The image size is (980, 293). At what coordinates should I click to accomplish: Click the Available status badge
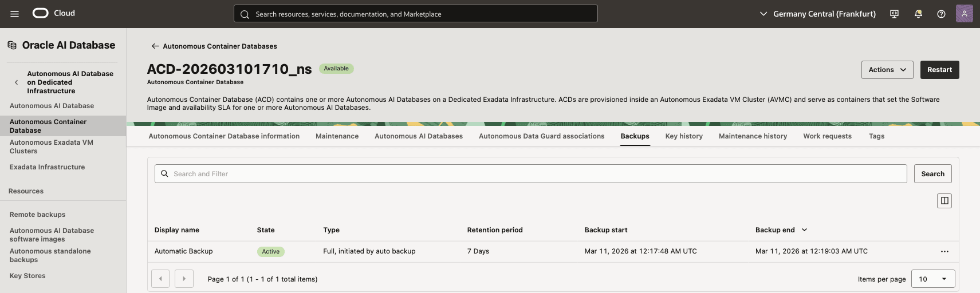336,69
